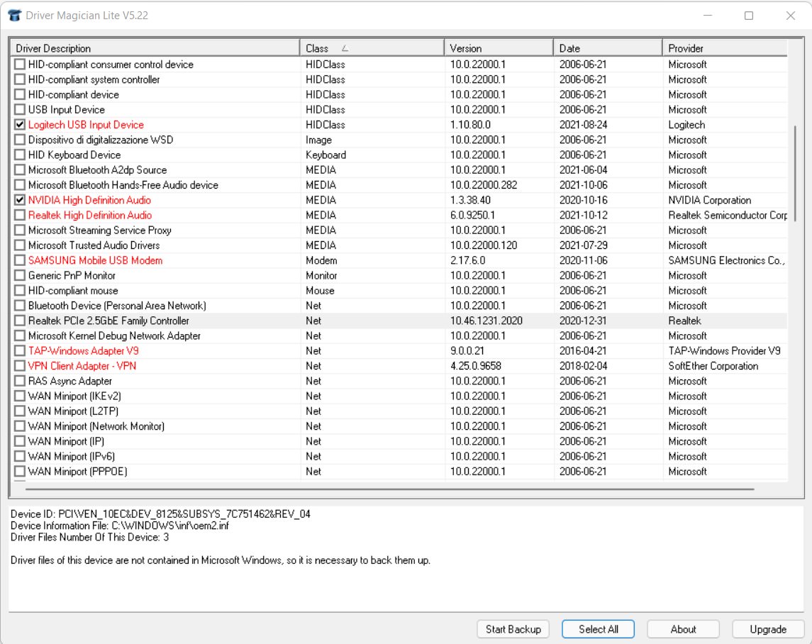Sort by Driver Description column header
The width and height of the screenshot is (812, 644).
[155, 48]
